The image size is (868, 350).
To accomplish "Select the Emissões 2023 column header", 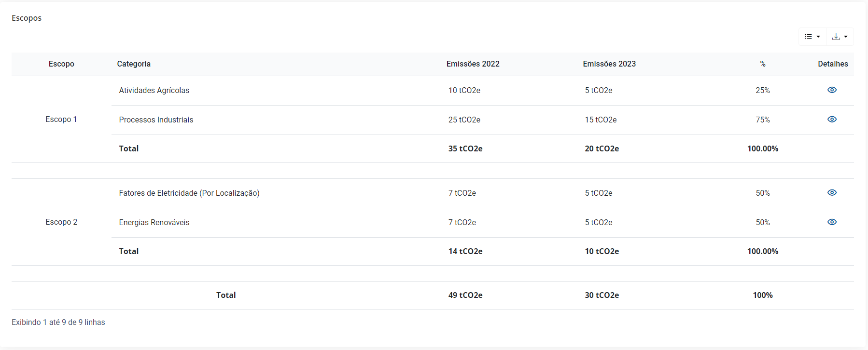I will pyautogui.click(x=609, y=64).
